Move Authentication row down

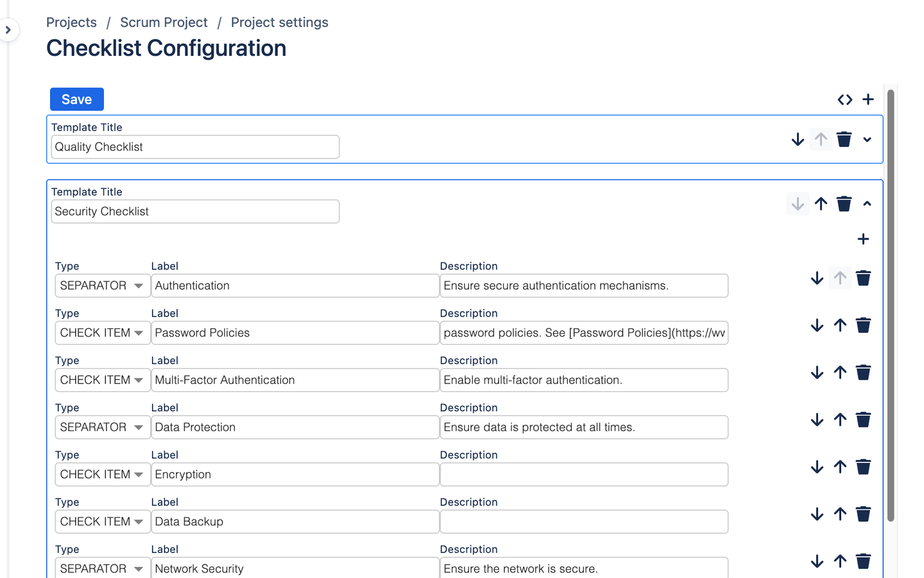pyautogui.click(x=817, y=278)
